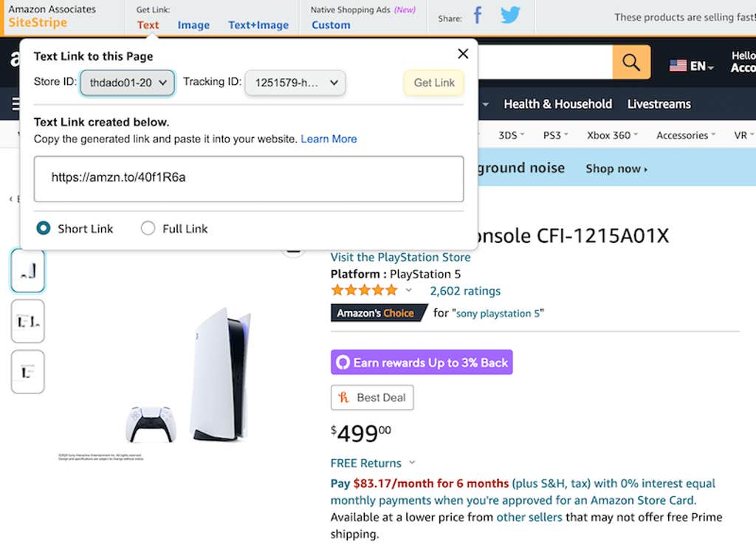Open the Learn More link

pyautogui.click(x=329, y=139)
